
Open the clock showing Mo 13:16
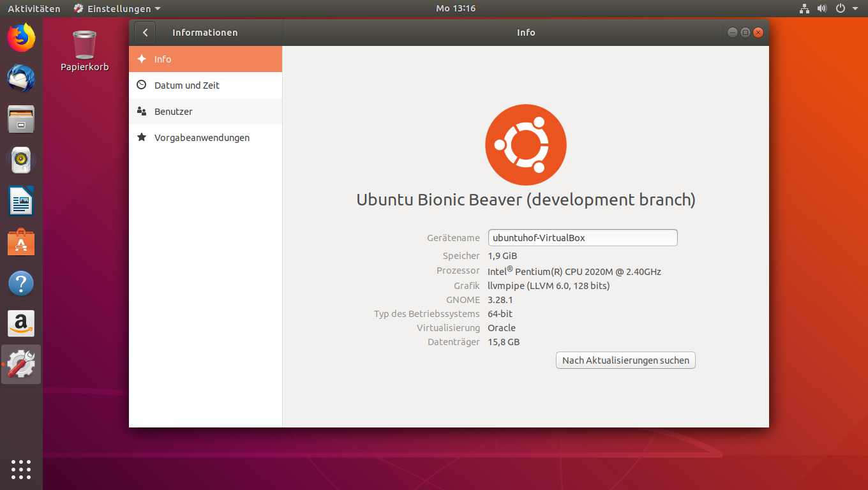456,9
